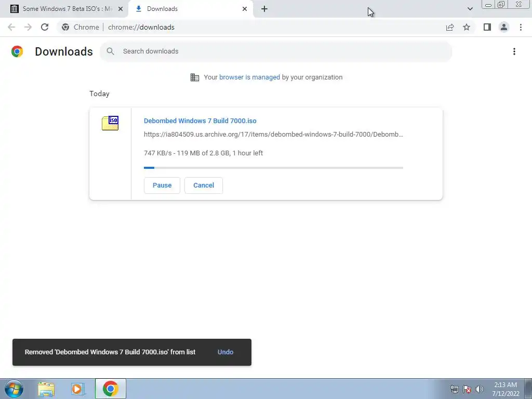Launch Windows Media Player from the taskbar
This screenshot has height=399, width=532.
(78, 389)
